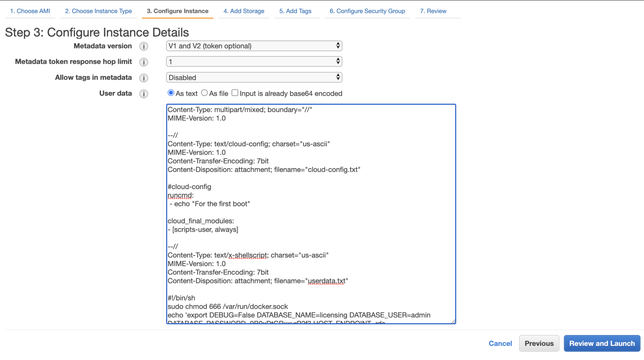This screenshot has height=360, width=644.
Task: Open info tooltip for Metadata token response hop limit
Action: pyautogui.click(x=144, y=62)
